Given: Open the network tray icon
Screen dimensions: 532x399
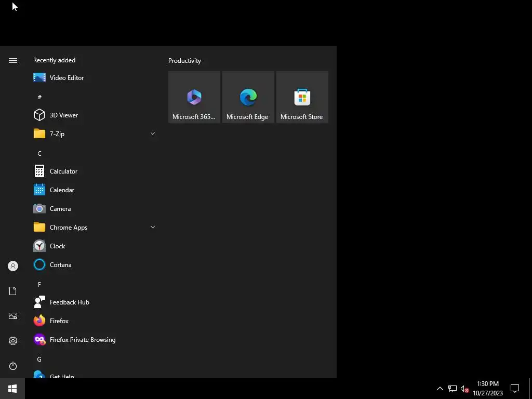Looking at the screenshot, I should coord(453,389).
